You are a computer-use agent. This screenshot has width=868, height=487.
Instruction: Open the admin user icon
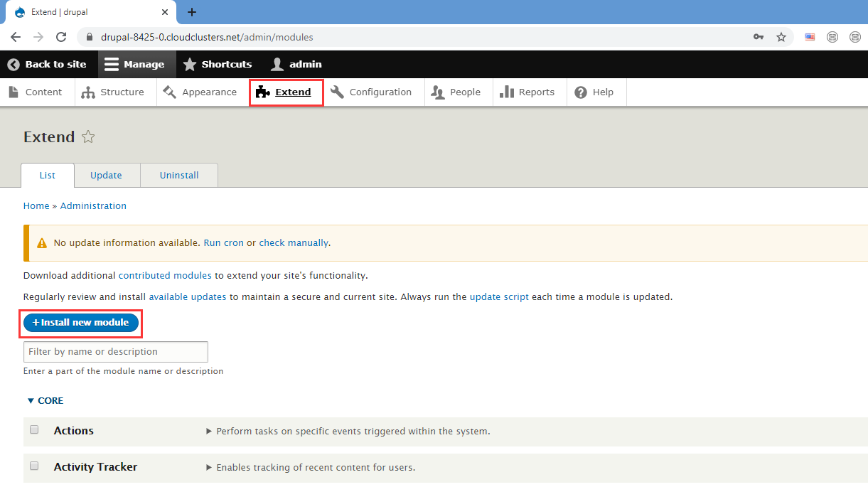tap(277, 64)
